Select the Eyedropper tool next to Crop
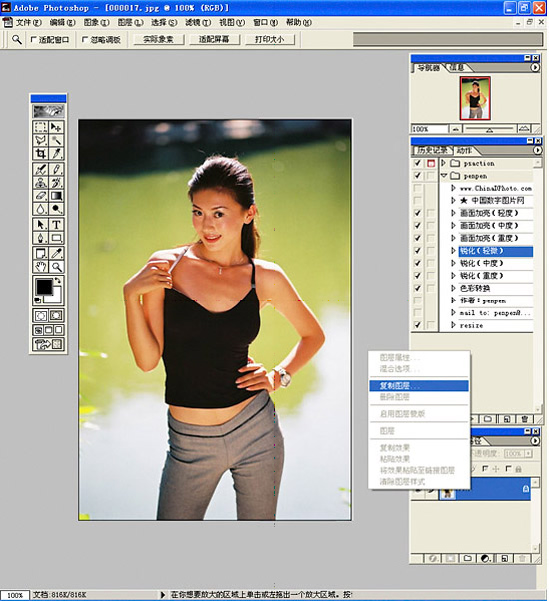549x601 pixels. click(x=56, y=154)
